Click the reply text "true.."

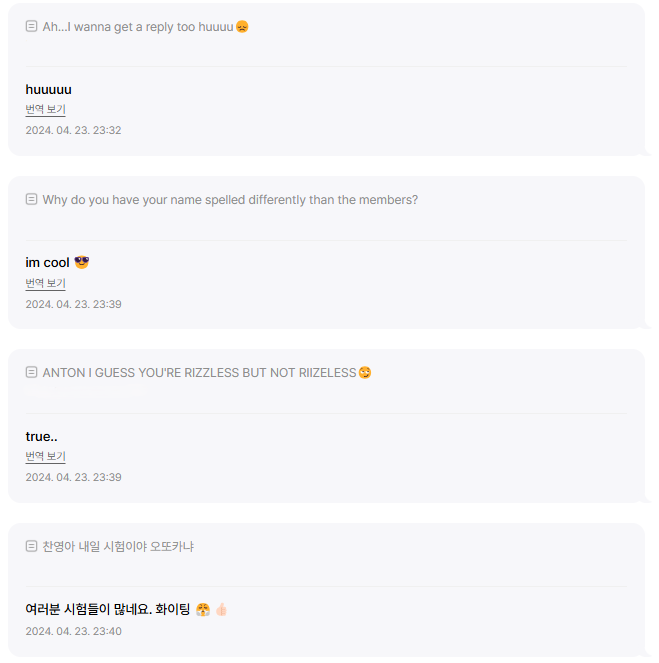click(x=41, y=437)
